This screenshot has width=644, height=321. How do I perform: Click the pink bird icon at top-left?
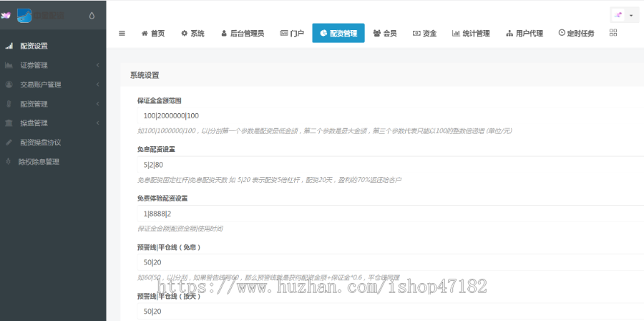[6, 16]
